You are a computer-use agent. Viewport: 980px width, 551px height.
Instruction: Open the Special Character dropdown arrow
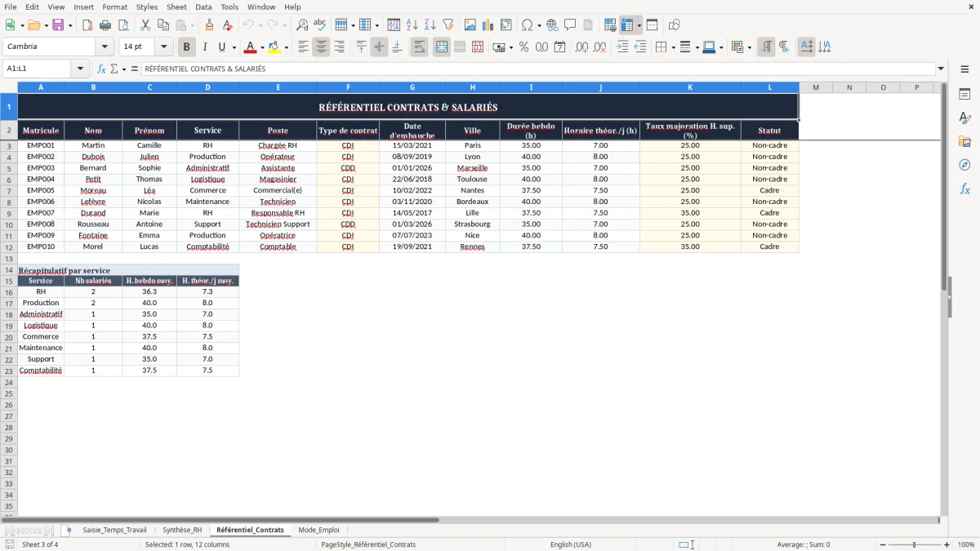[540, 25]
